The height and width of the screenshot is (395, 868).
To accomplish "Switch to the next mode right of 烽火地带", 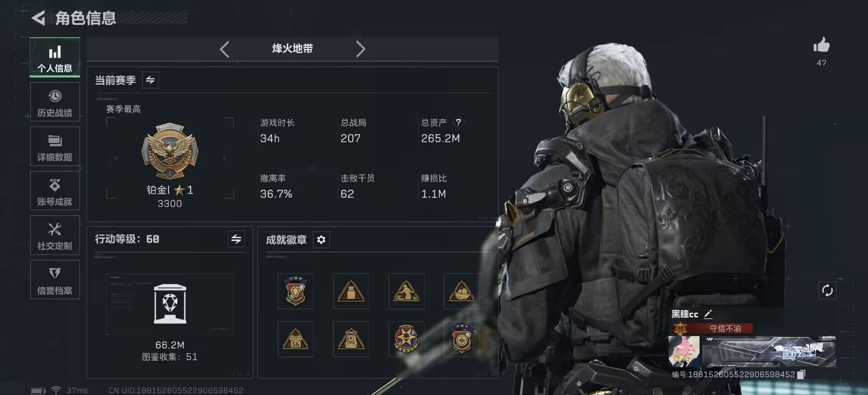I will [360, 49].
